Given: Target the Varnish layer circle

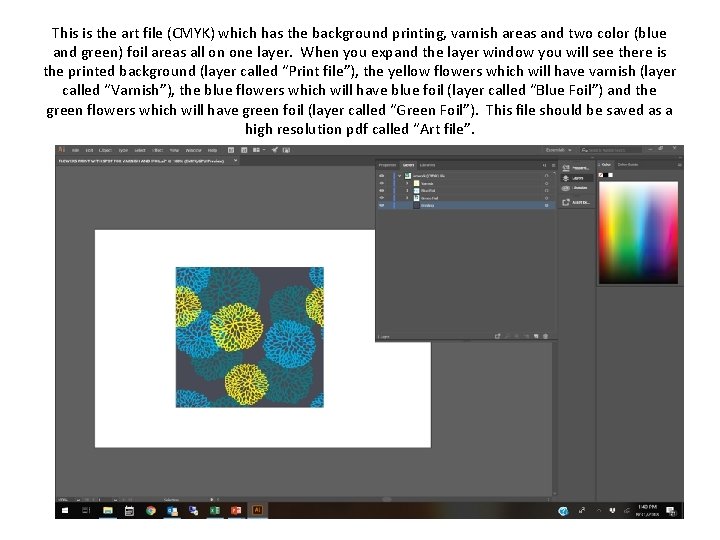Looking at the screenshot, I should click(x=546, y=183).
